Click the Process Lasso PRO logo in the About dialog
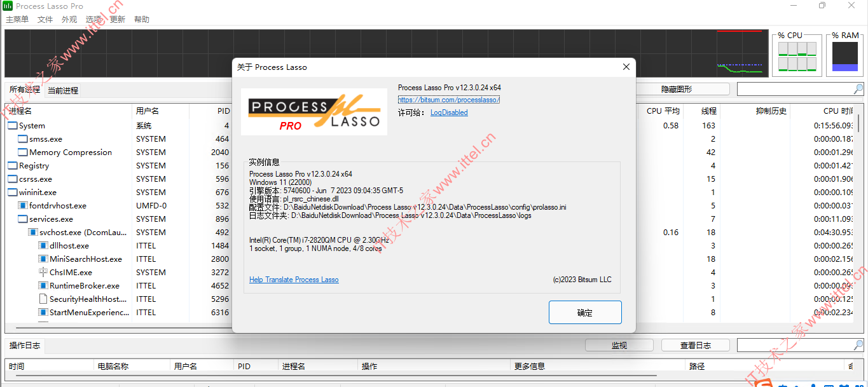This screenshot has height=387, width=868. (x=313, y=111)
